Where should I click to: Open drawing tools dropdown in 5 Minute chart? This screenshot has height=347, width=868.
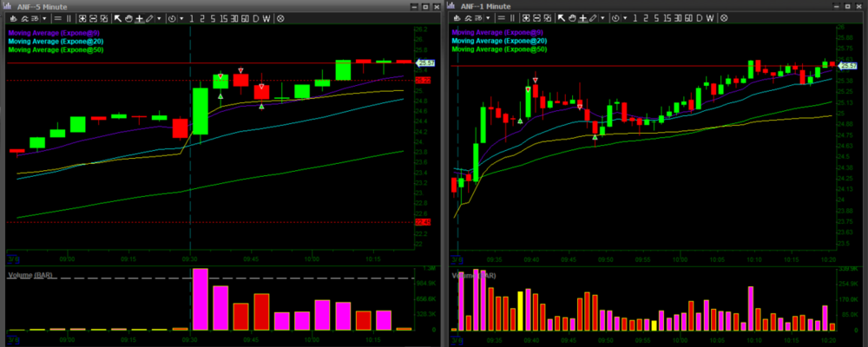pyautogui.click(x=158, y=17)
